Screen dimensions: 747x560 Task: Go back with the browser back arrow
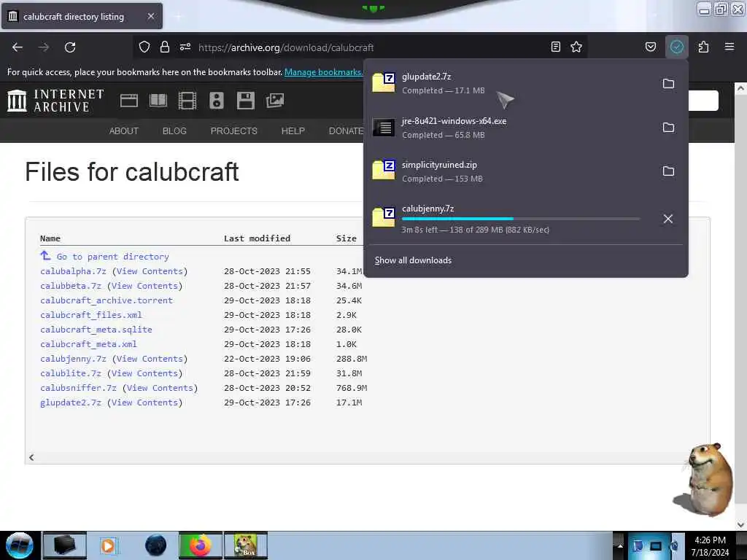[18, 47]
